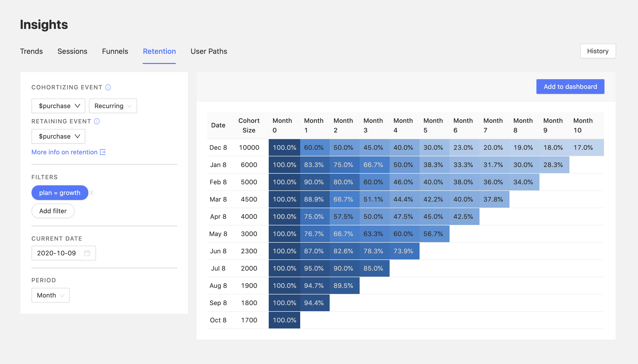Screen dimensions: 638x364
Task: Select the User Paths tab
Action: point(209,51)
